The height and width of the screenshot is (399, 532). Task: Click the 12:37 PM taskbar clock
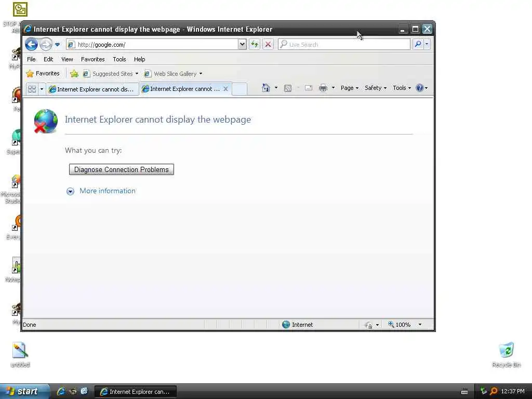(512, 391)
